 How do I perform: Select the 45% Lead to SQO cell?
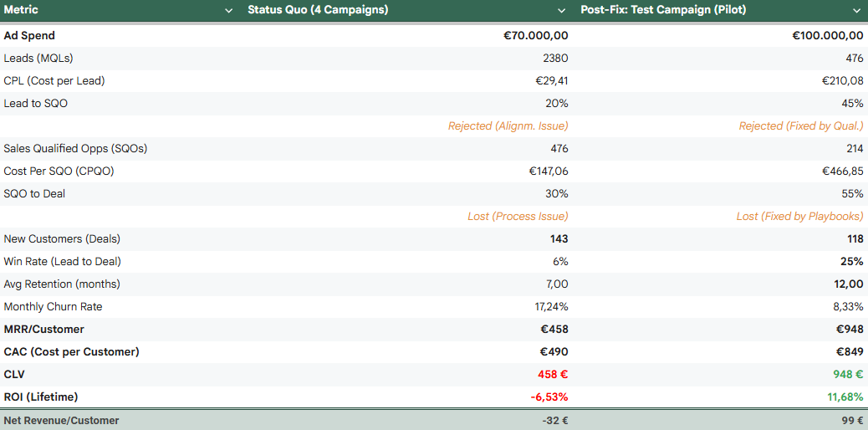pyautogui.click(x=852, y=104)
